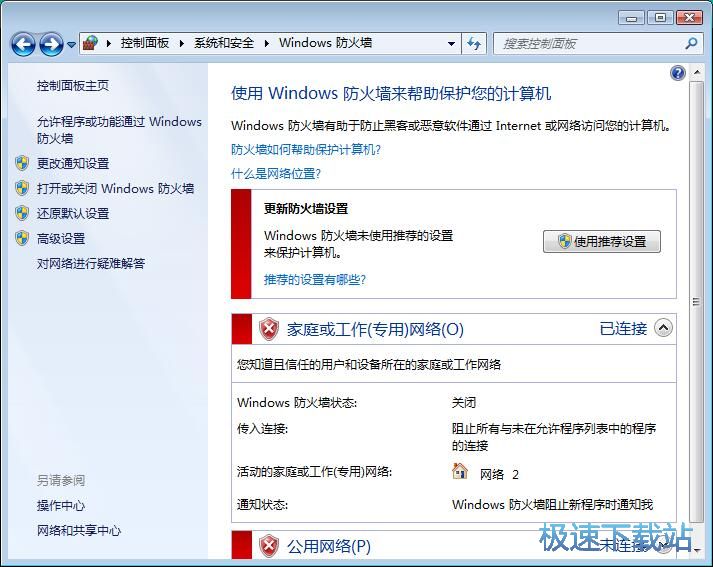Open recent pages dropdown beside Forward arrow
This screenshot has height=567, width=713.
71,45
